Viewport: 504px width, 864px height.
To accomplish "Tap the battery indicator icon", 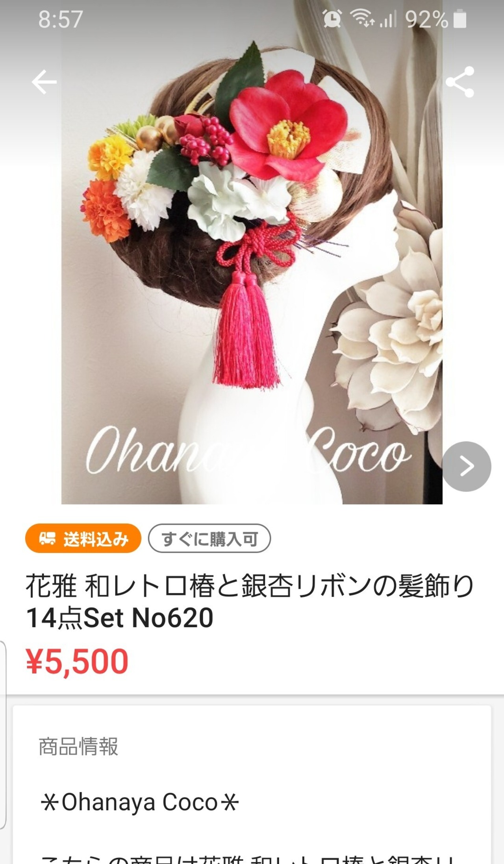I will pyautogui.click(x=460, y=19).
